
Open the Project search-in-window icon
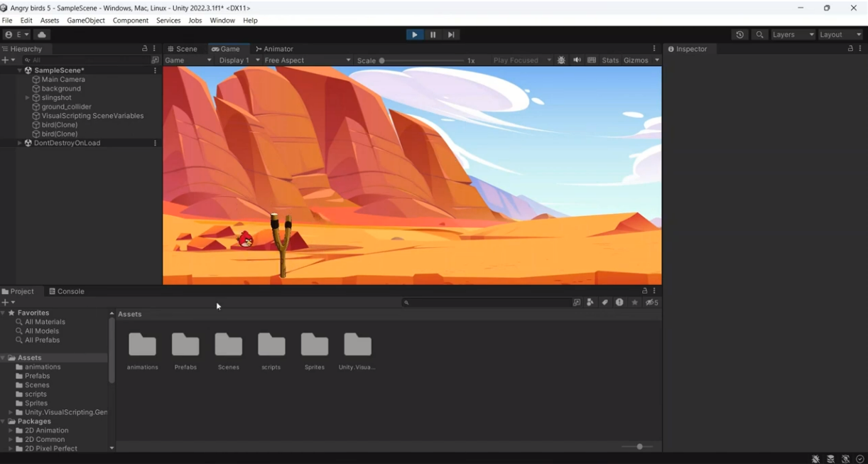577,303
